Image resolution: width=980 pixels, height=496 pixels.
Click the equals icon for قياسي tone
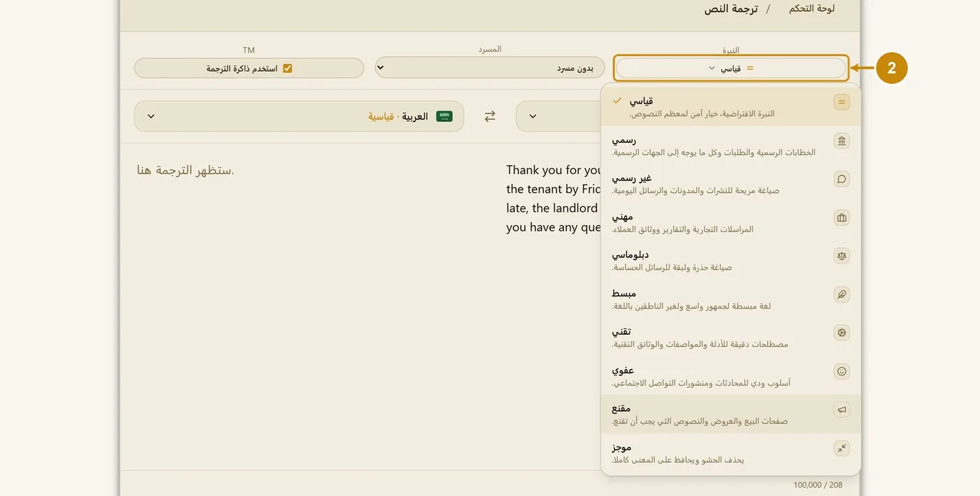841,102
